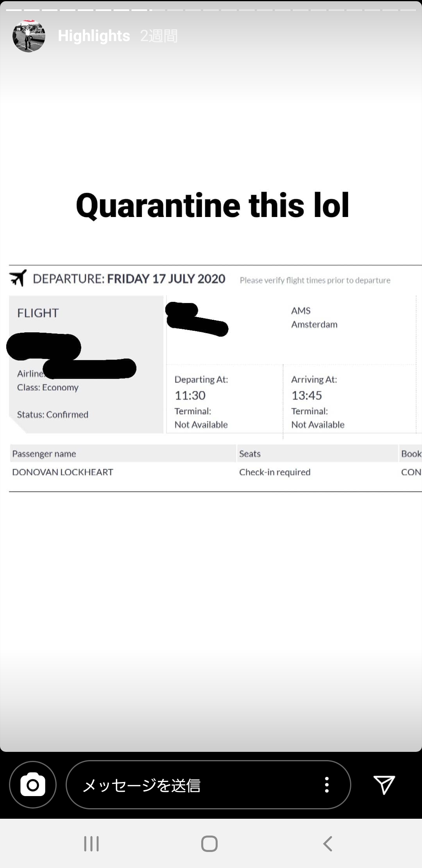Screen dimensions: 422x868
Task: Tap the profile avatar picture
Action: (x=29, y=36)
